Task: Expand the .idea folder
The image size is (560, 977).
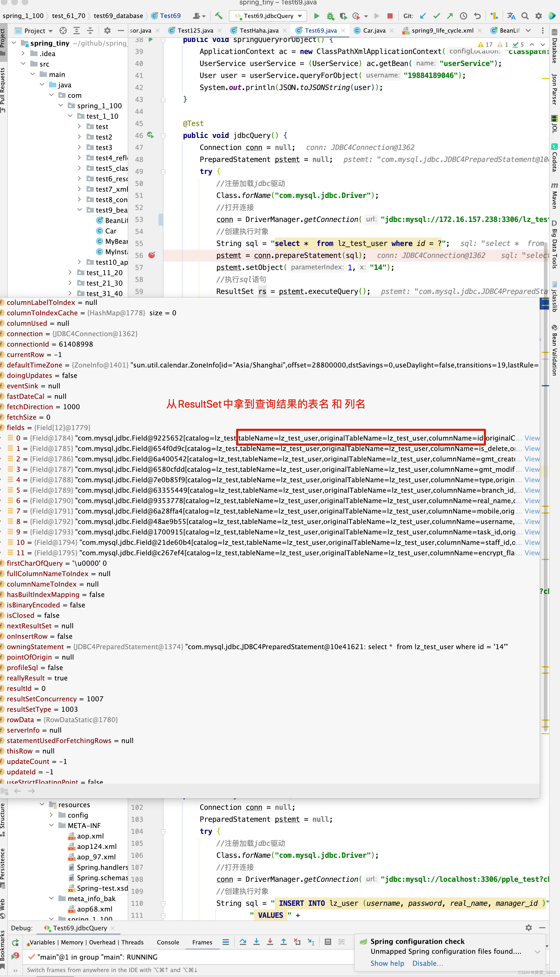Action: (23, 53)
